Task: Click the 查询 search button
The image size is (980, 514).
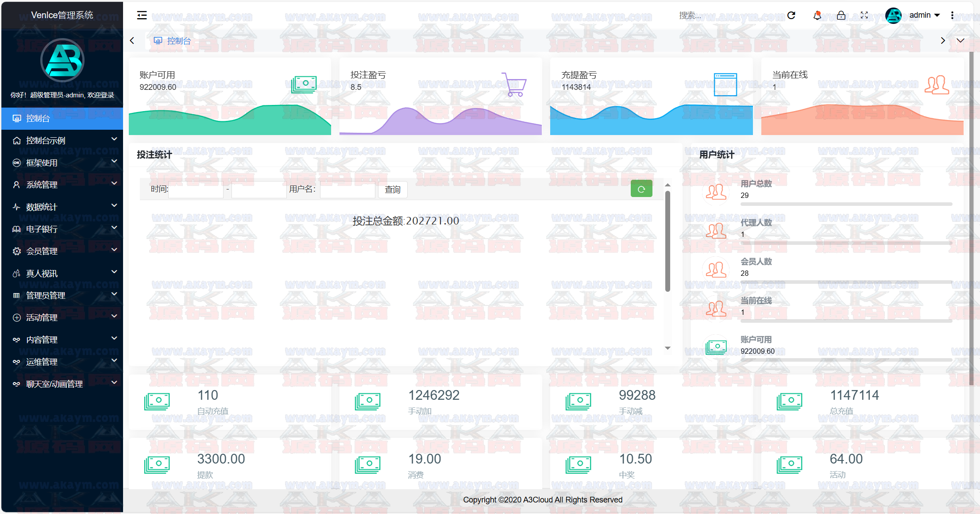Action: (392, 189)
